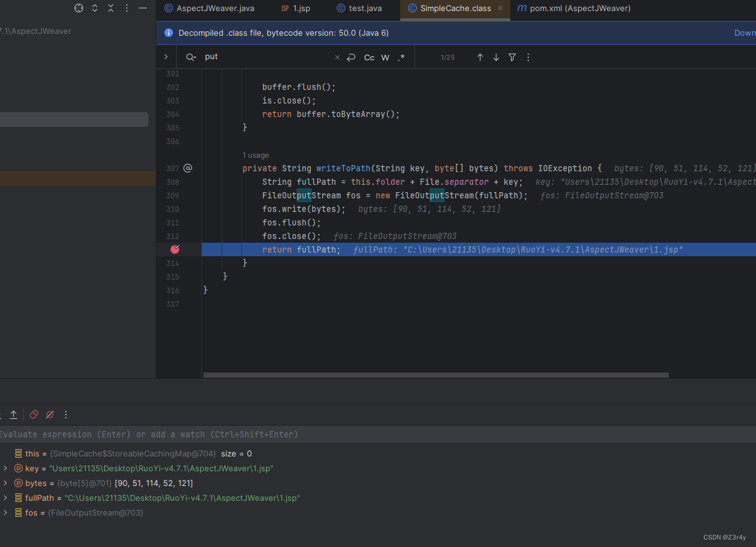Click the field icon of 'this' variable

pos(18,453)
